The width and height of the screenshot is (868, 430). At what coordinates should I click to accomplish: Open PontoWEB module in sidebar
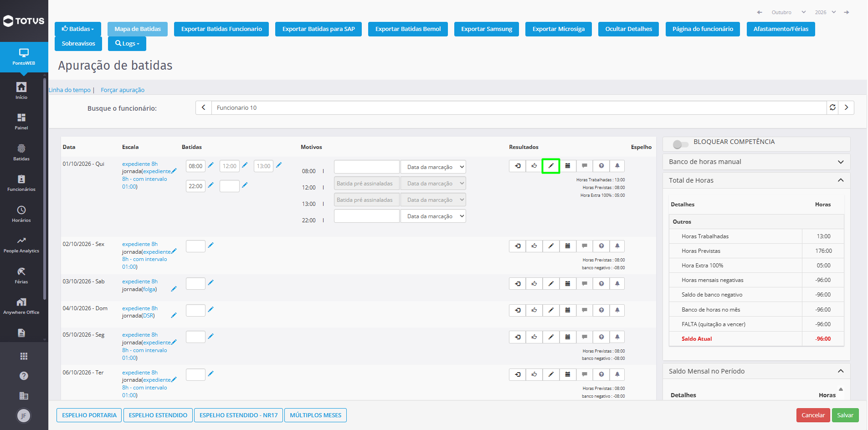[x=24, y=57]
